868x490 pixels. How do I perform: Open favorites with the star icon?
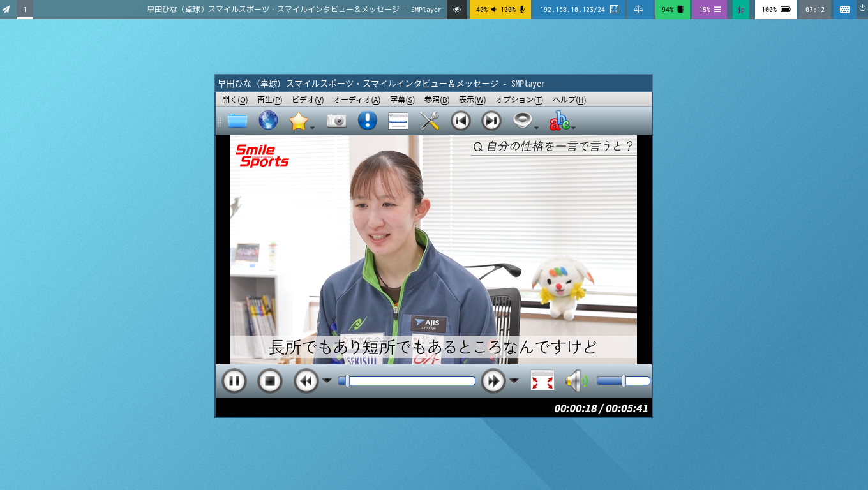pos(299,121)
